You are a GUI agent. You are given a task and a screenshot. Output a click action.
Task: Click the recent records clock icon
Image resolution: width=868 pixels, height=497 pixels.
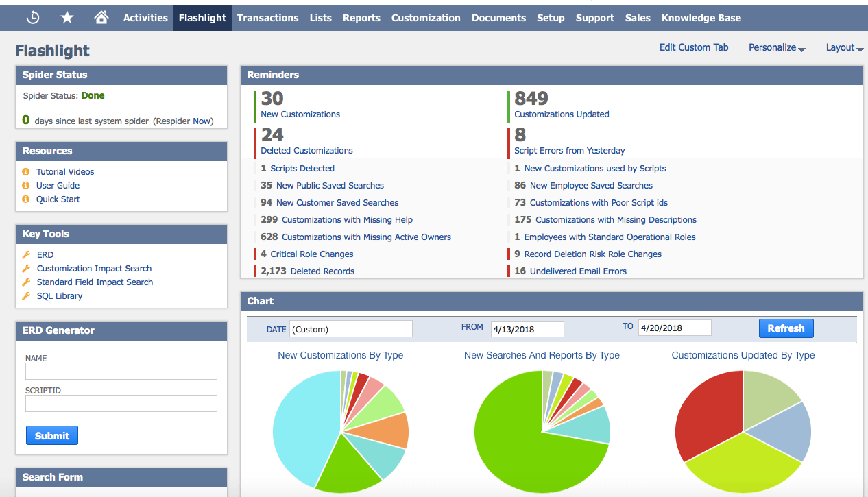pos(32,17)
